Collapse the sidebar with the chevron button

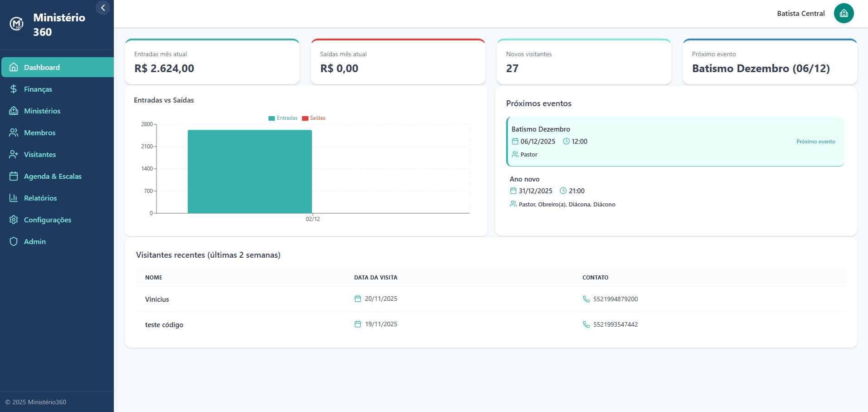click(x=103, y=7)
